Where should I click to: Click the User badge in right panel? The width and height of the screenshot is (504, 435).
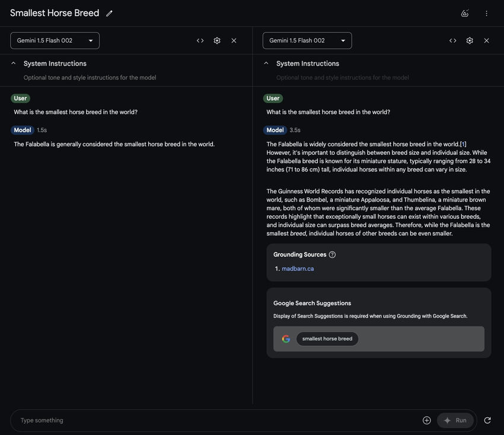273,98
